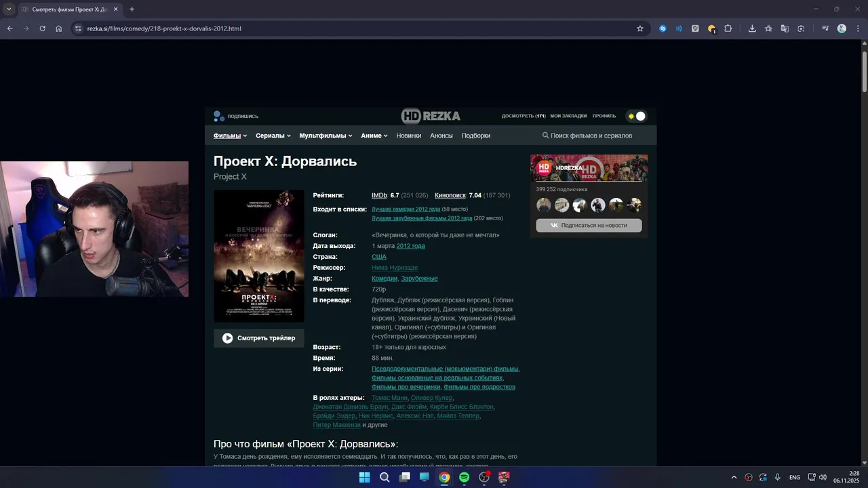
Task: Toggle the light/dark theme switch
Action: [636, 116]
